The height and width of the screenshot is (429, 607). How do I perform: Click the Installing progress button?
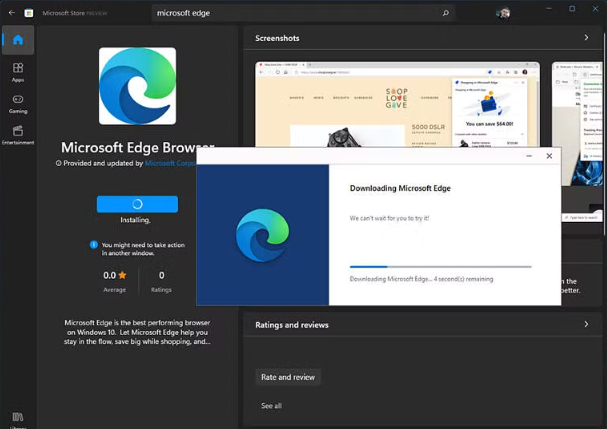[137, 204]
